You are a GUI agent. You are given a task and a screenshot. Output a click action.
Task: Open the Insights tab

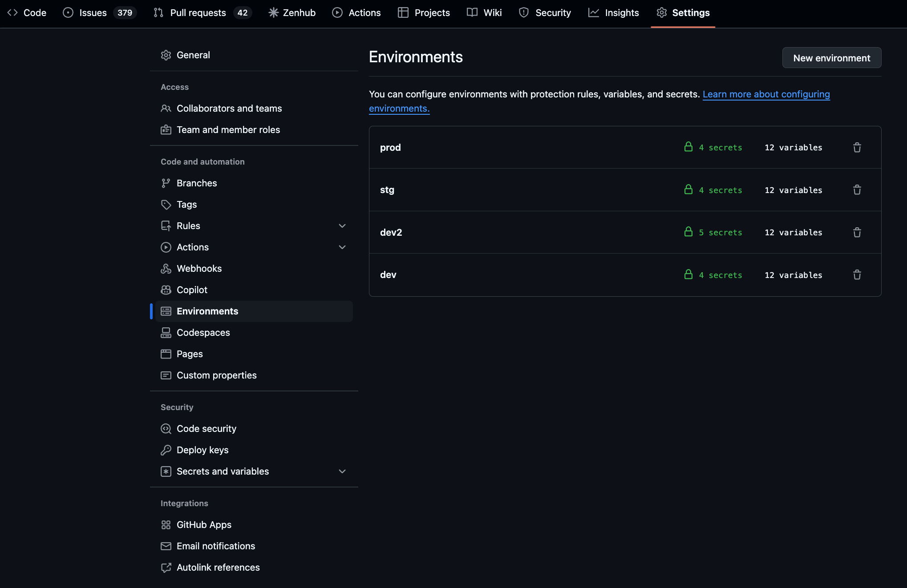click(x=621, y=12)
